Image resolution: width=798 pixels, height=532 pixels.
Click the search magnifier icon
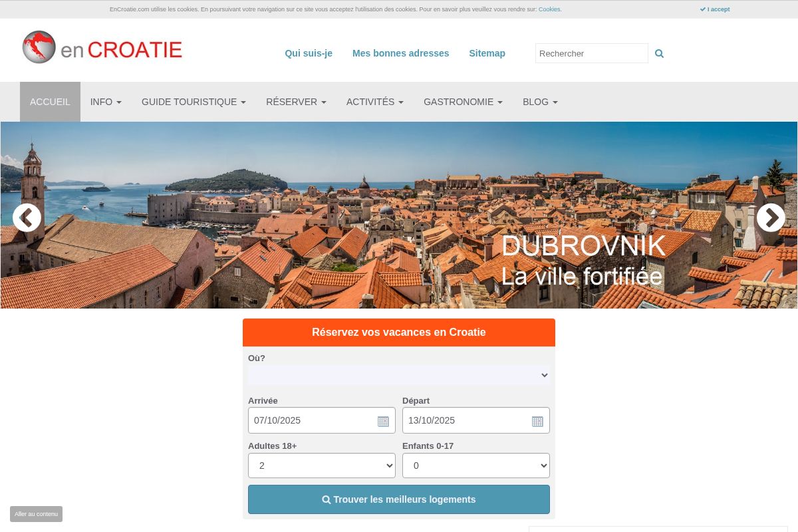(659, 53)
